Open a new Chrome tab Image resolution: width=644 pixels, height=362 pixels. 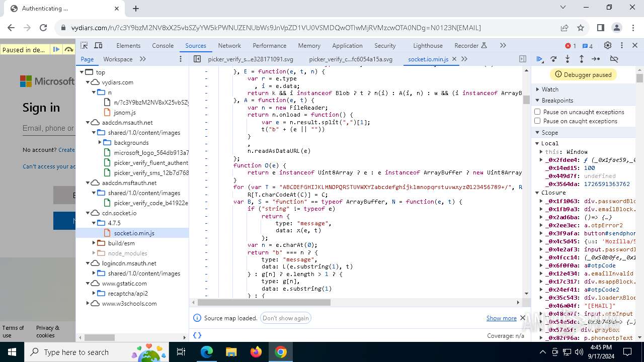pyautogui.click(x=136, y=8)
